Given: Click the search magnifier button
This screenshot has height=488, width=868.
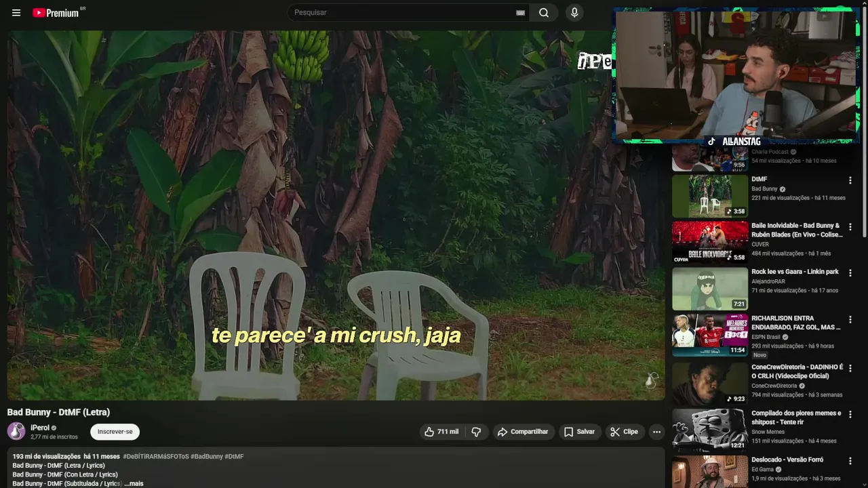Looking at the screenshot, I should tap(544, 12).
